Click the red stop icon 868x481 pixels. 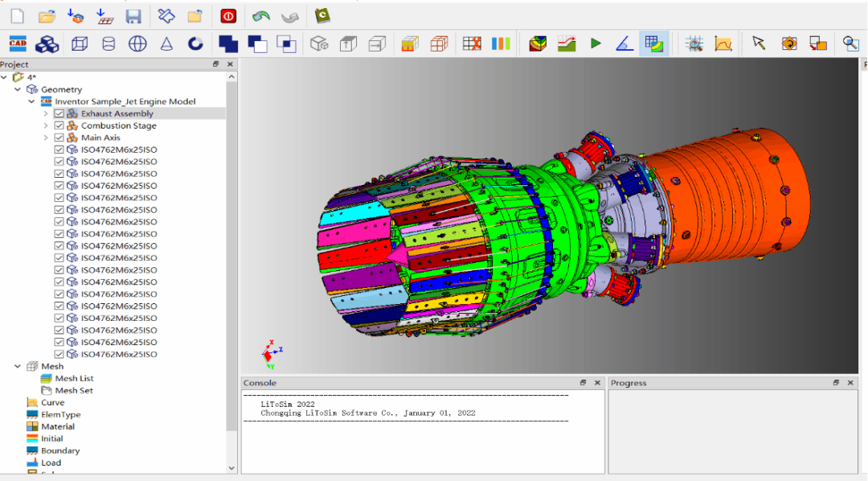(228, 16)
